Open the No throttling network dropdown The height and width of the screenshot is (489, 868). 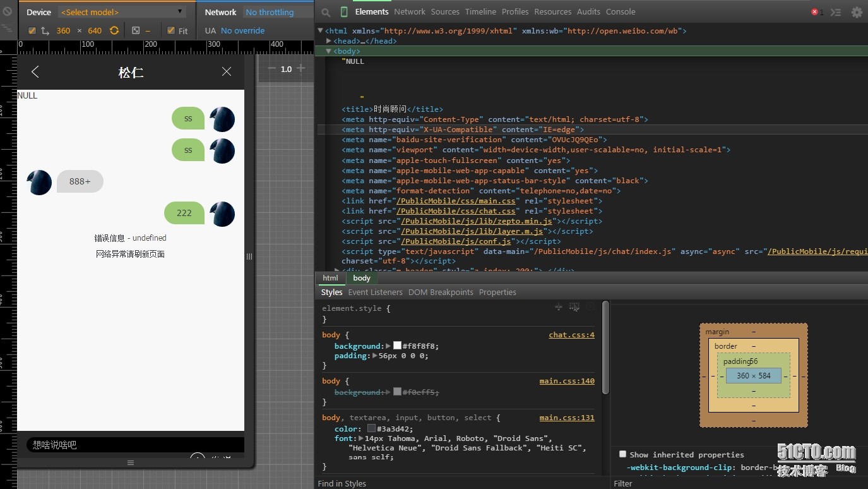[x=278, y=12]
